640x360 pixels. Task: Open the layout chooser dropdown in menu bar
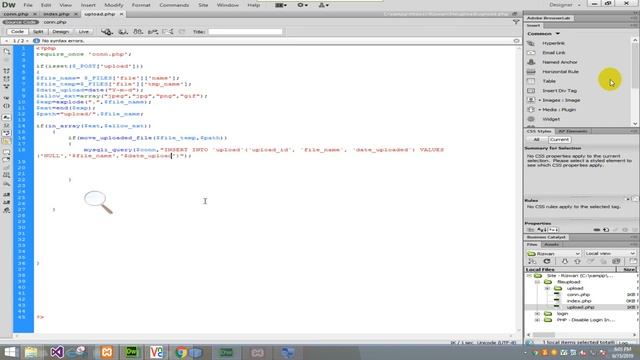pos(281,5)
